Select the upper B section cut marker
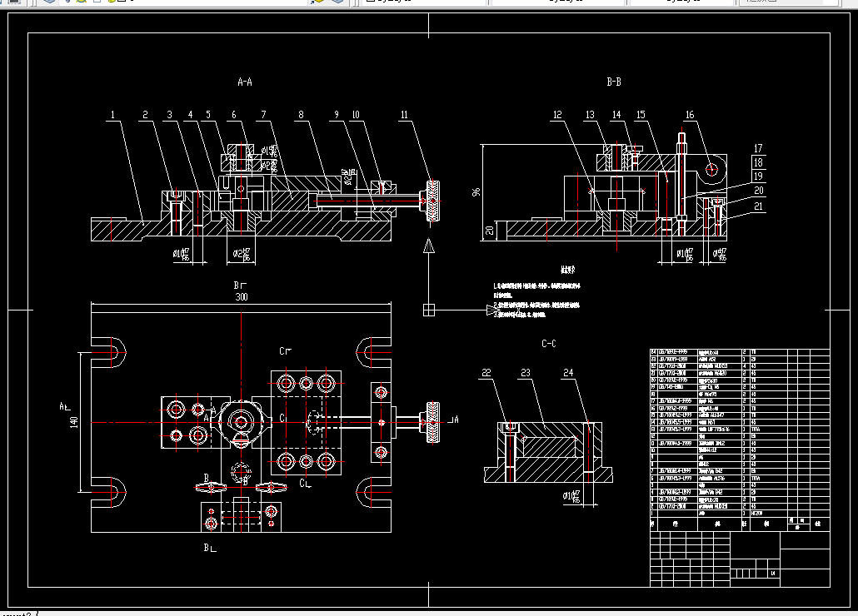Screen dimensions: 858x616 pos(240,286)
